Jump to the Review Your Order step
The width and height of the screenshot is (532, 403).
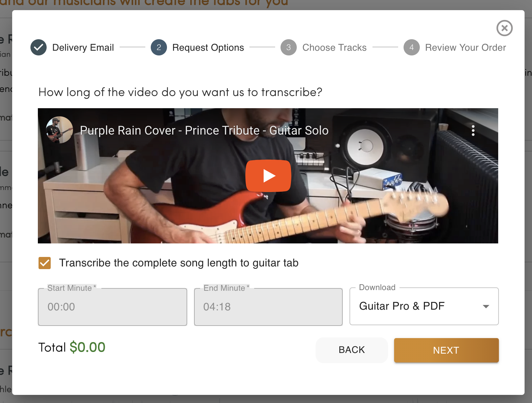(x=465, y=48)
